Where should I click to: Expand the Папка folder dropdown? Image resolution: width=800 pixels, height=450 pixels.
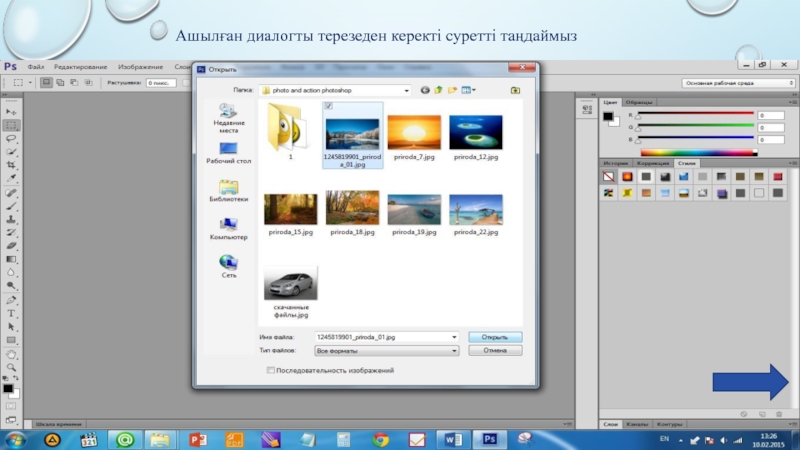coord(406,89)
